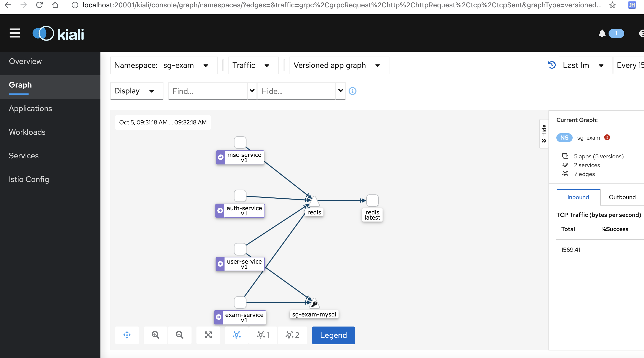The image size is (644, 358).
Task: Collapse the side panel with Hide
Action: [x=544, y=134]
